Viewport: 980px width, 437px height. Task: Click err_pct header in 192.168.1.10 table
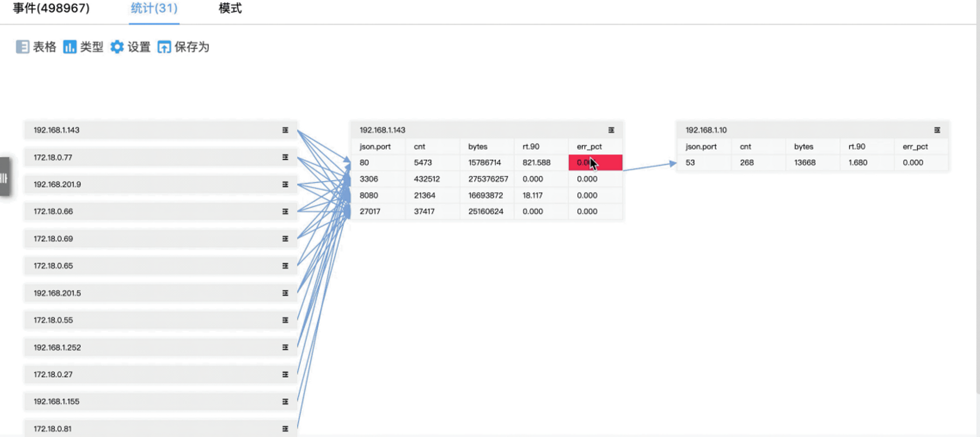[915, 146]
